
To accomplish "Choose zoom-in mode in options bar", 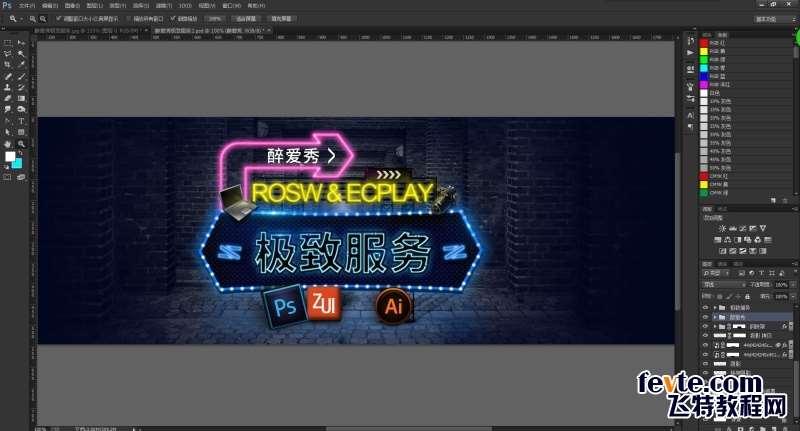I will tap(33, 19).
